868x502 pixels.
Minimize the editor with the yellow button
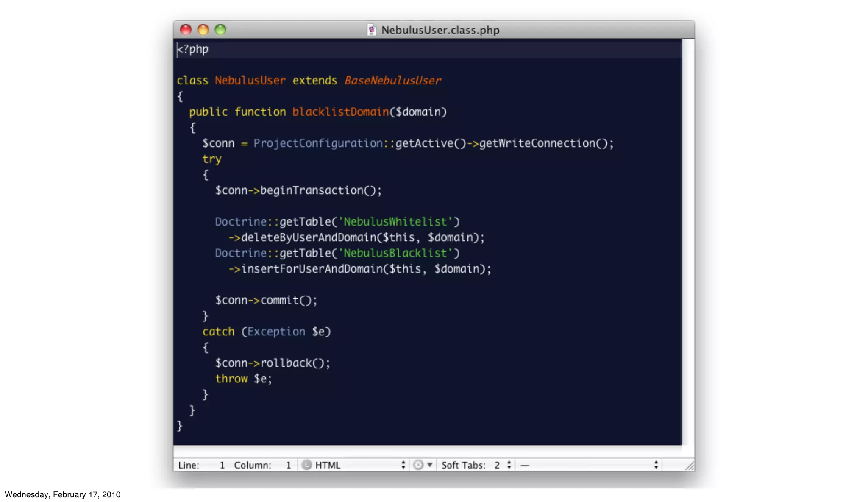[203, 30]
